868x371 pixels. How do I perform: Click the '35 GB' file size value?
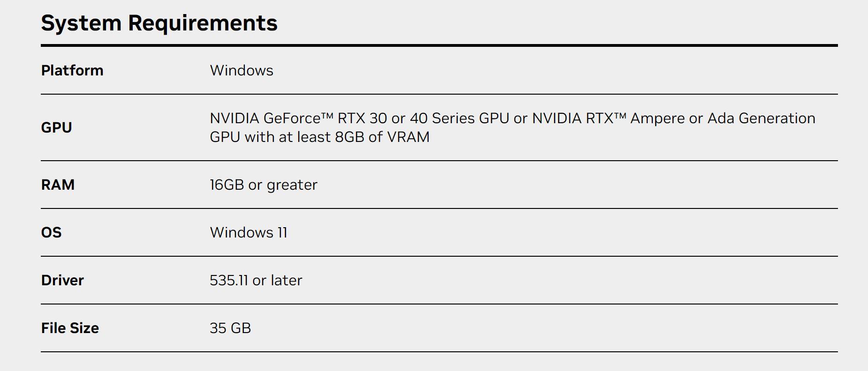230,328
